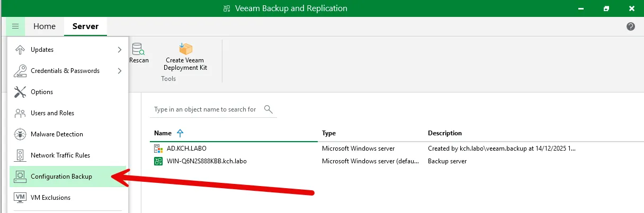The image size is (644, 213).
Task: Click the Users and Roles people icon
Action: [x=20, y=113]
